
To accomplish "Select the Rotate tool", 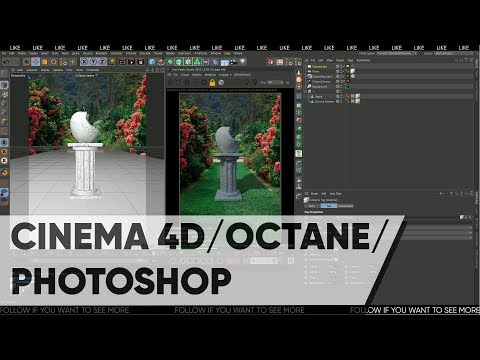I will pos(54,62).
